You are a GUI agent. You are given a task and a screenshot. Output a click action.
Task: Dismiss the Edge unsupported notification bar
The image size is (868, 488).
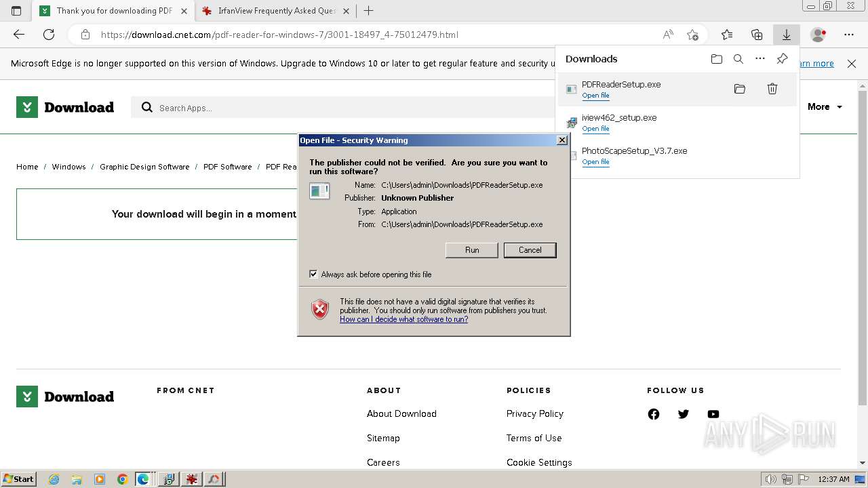(852, 64)
